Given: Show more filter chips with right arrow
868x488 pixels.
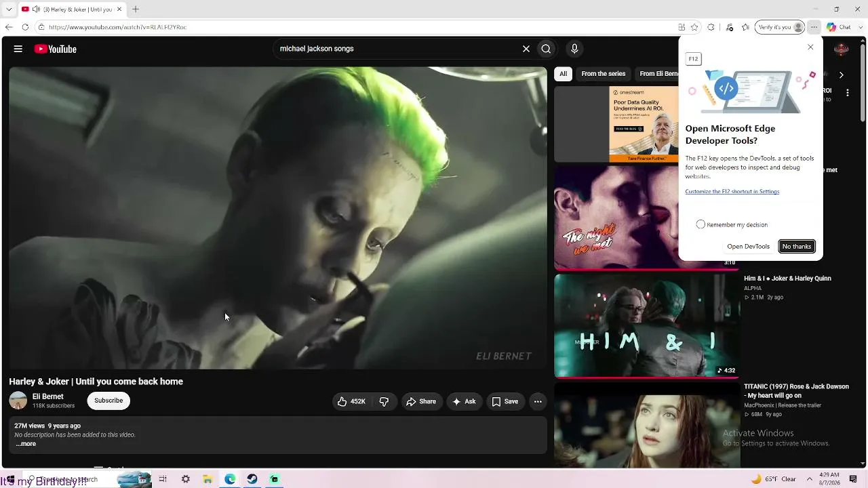Looking at the screenshot, I should point(841,75).
